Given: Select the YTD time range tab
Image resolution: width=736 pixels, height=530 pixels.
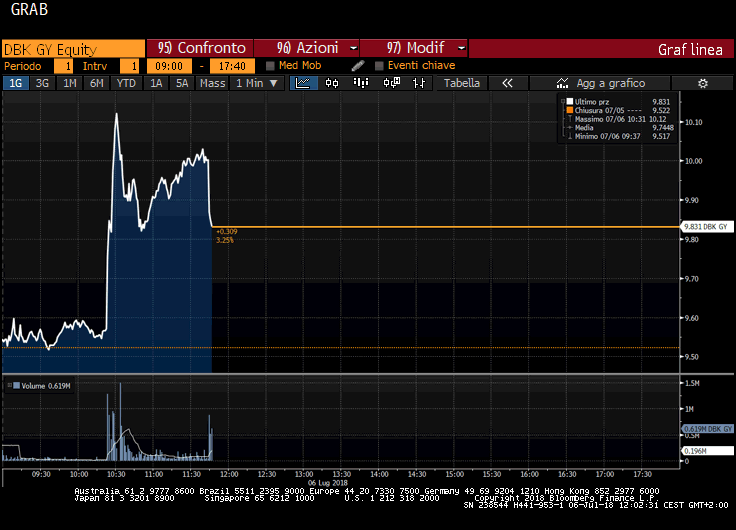Looking at the screenshot, I should tap(126, 83).
